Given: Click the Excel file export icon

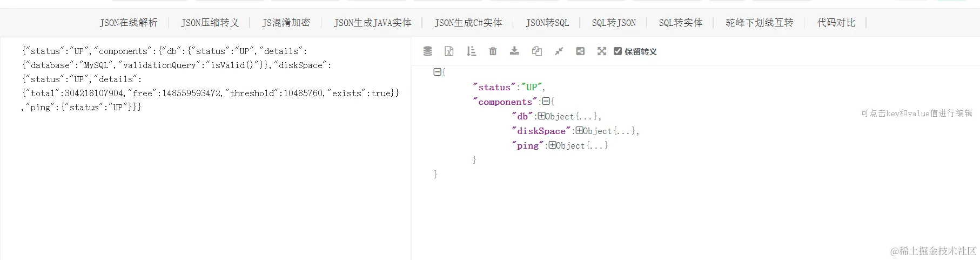Looking at the screenshot, I should 449,51.
